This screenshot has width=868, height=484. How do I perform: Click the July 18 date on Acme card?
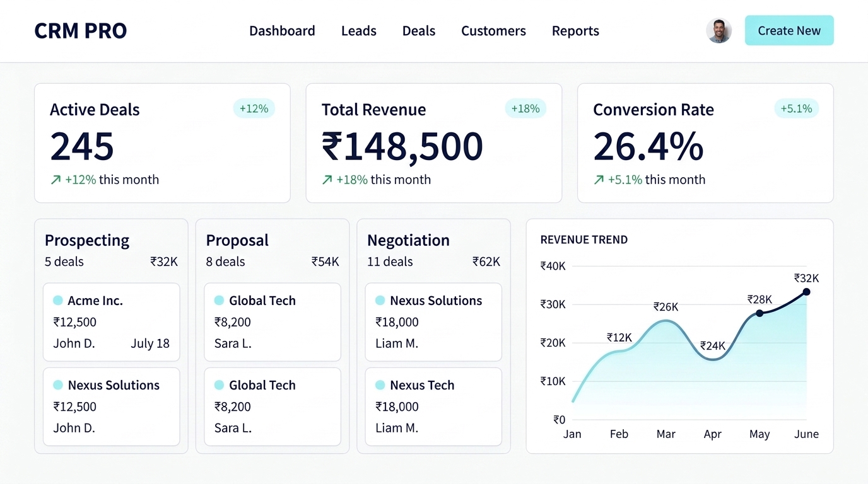[x=150, y=343]
